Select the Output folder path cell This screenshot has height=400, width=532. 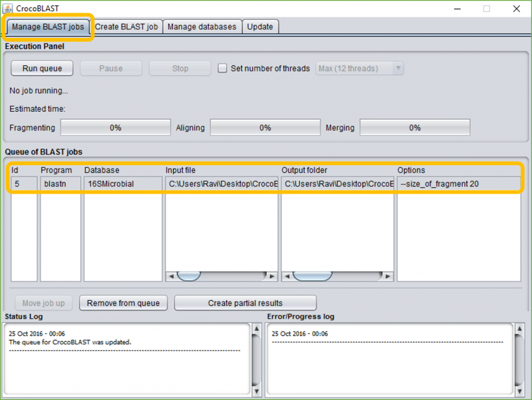coord(338,184)
